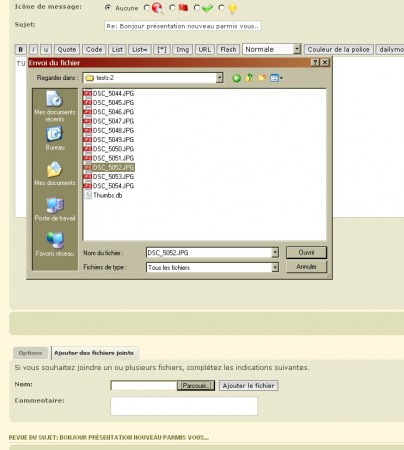The image size is (404, 450).
Task: Click Ajouter le fichier button
Action: (248, 386)
